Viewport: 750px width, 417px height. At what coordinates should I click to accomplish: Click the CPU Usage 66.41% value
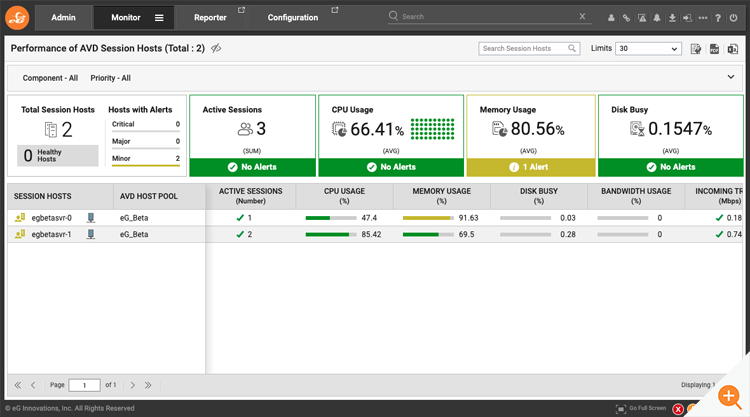(377, 129)
